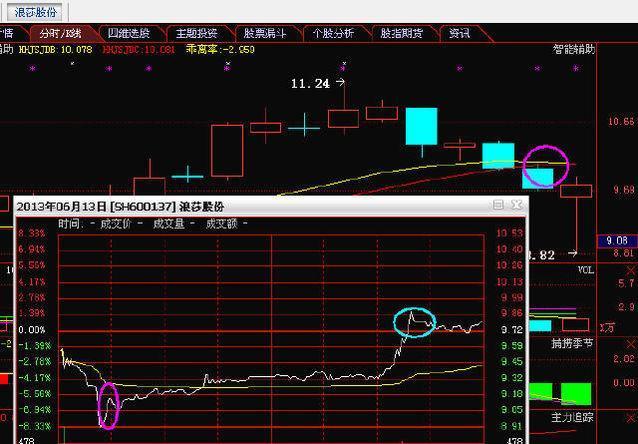Click the 9.69 price axis label
Screen dimensions: 638x444
click(624, 190)
